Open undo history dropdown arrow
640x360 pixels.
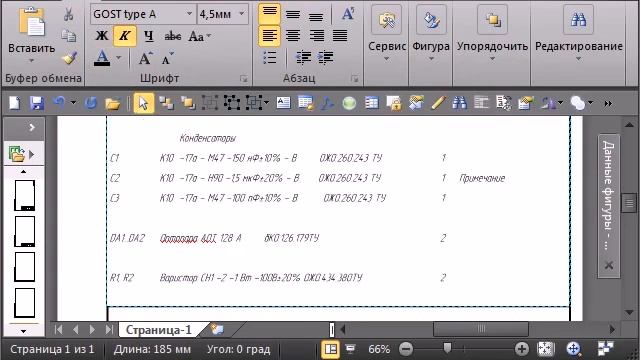coord(73,102)
